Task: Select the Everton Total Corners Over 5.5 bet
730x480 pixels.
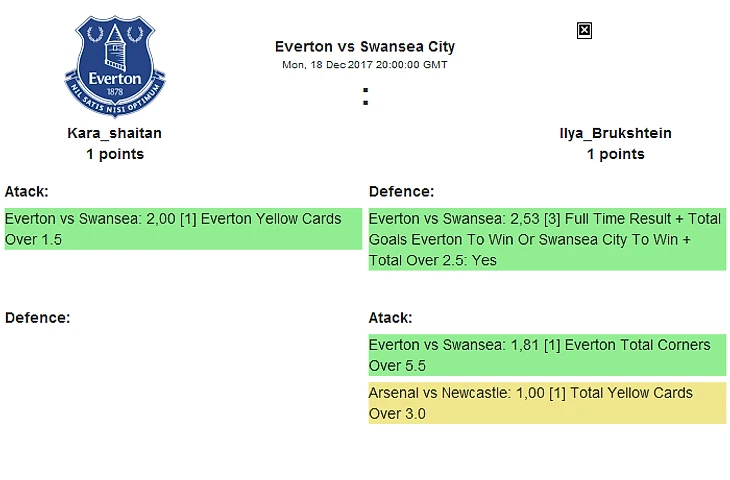Action: (547, 355)
